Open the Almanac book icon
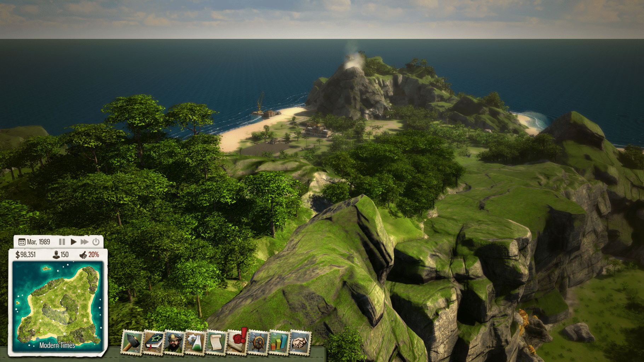Viewport: 644px width, 362px height. pos(153,342)
